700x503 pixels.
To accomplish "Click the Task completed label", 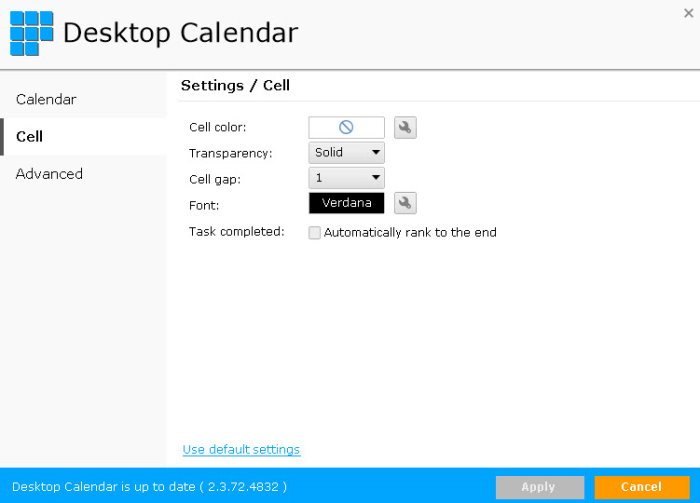I will 237,232.
